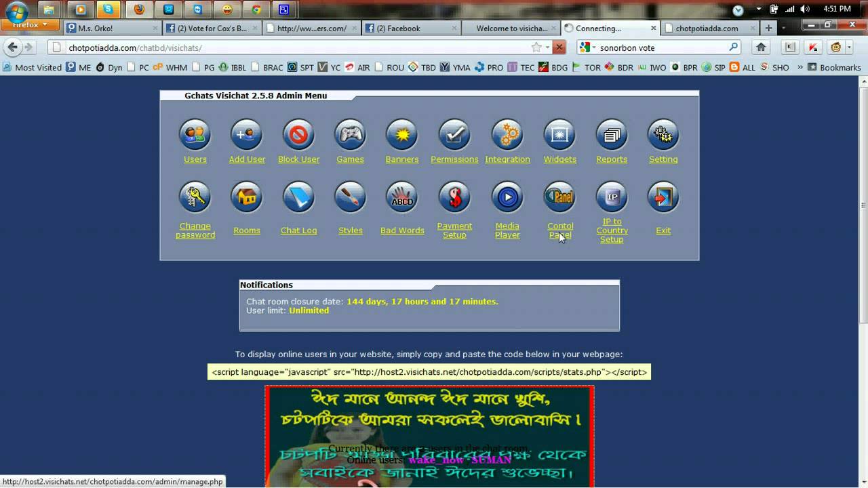Select the Widgets icon
The width and height of the screenshot is (868, 488).
point(559,134)
